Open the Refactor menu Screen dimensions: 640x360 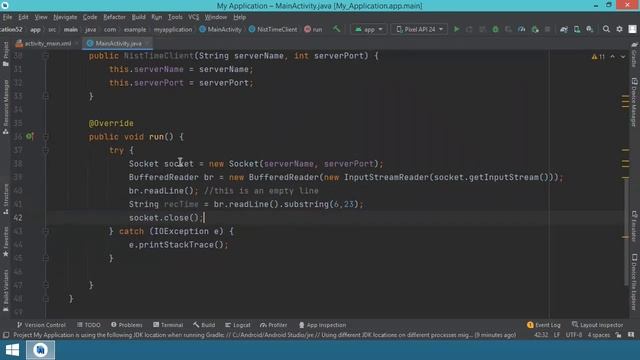[x=114, y=17]
